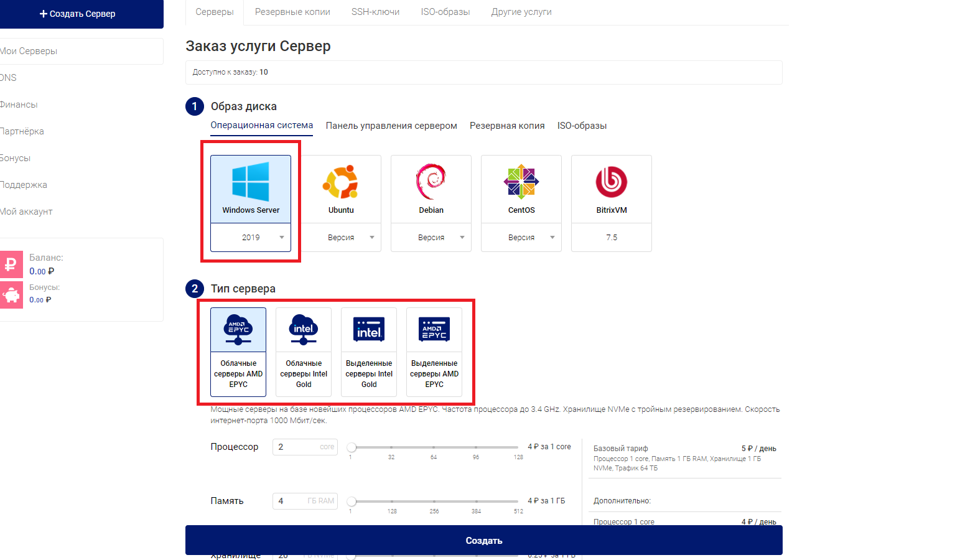Select the CentOS logo icon
This screenshot has height=560, width=955.
521,182
